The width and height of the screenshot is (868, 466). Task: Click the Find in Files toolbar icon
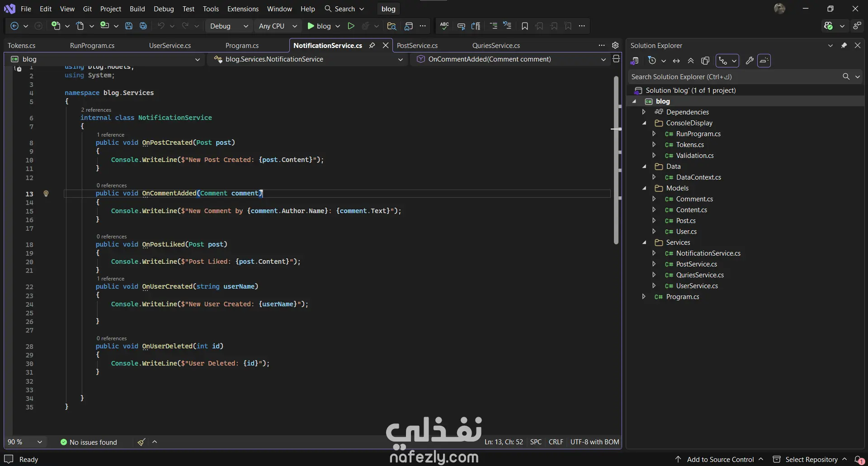(x=392, y=26)
